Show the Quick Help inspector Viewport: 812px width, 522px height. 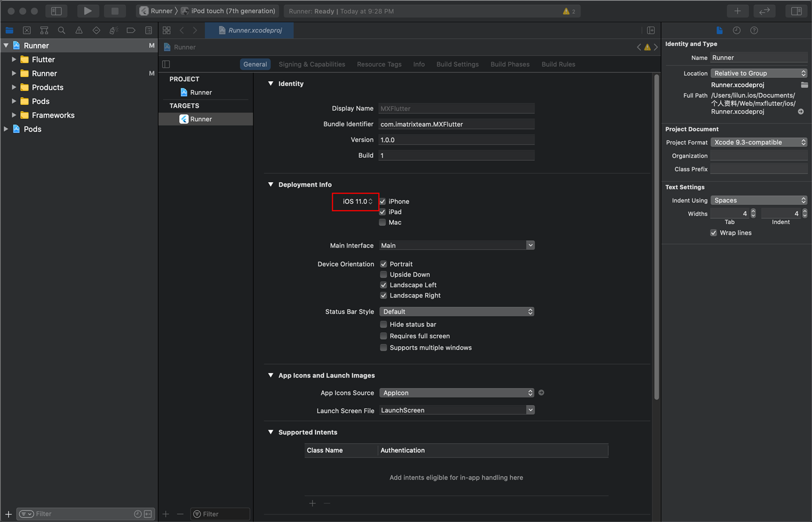point(754,30)
